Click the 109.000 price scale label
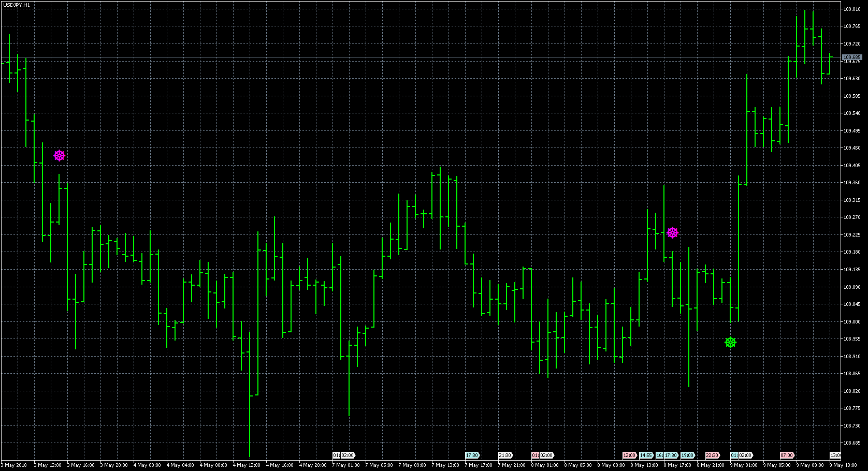Viewport: 868px width, 471px height. (x=852, y=321)
